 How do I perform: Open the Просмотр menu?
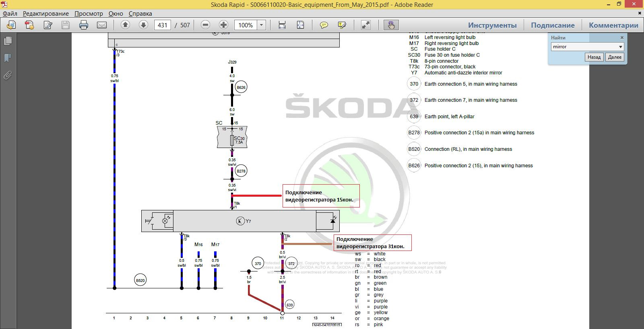pyautogui.click(x=89, y=13)
